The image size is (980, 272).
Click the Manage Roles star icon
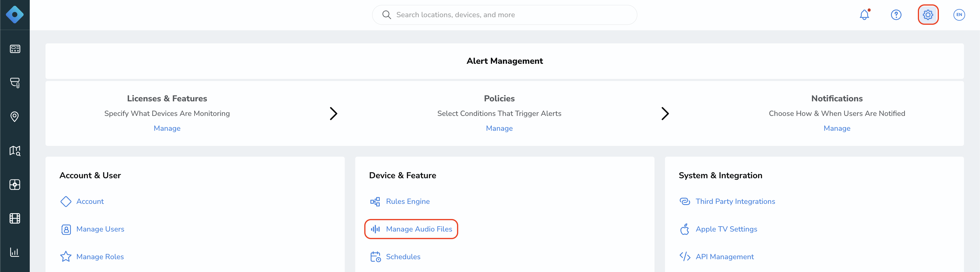pyautogui.click(x=66, y=257)
